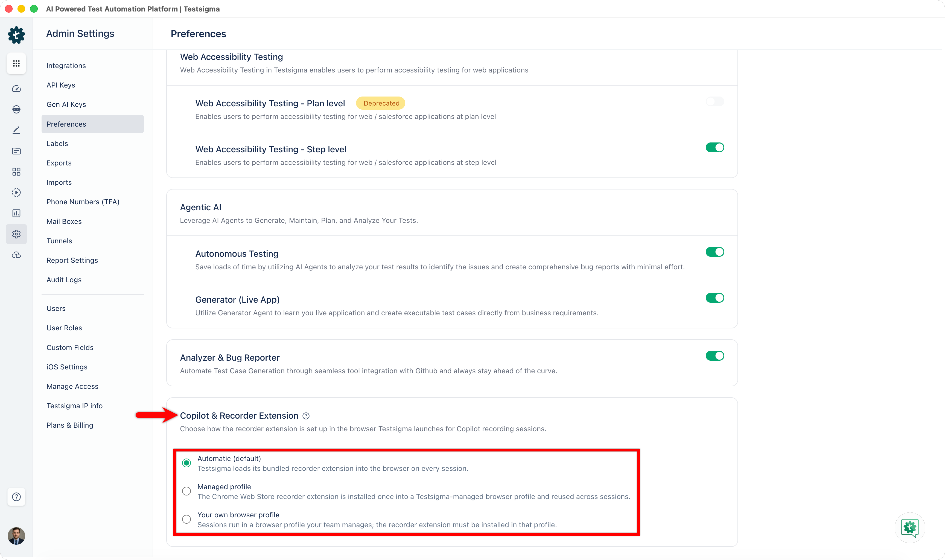Screen dimensions: 945x560
Task: Open Mail Boxes settings
Action: (64, 221)
